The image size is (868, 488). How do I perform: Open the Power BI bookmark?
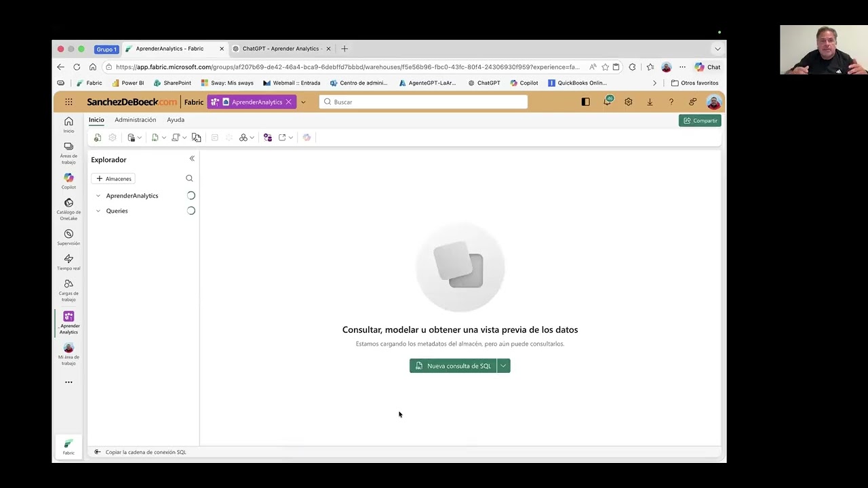tap(127, 83)
